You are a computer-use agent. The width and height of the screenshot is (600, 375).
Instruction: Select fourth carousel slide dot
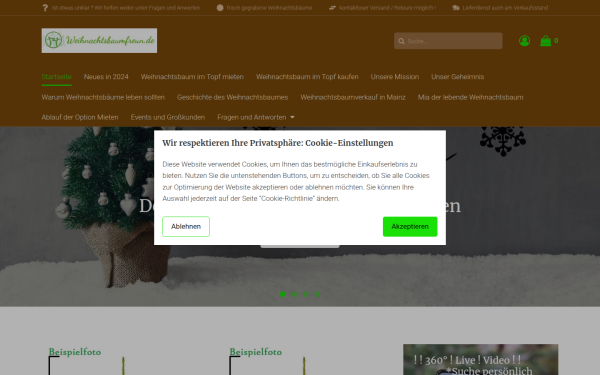point(317,294)
